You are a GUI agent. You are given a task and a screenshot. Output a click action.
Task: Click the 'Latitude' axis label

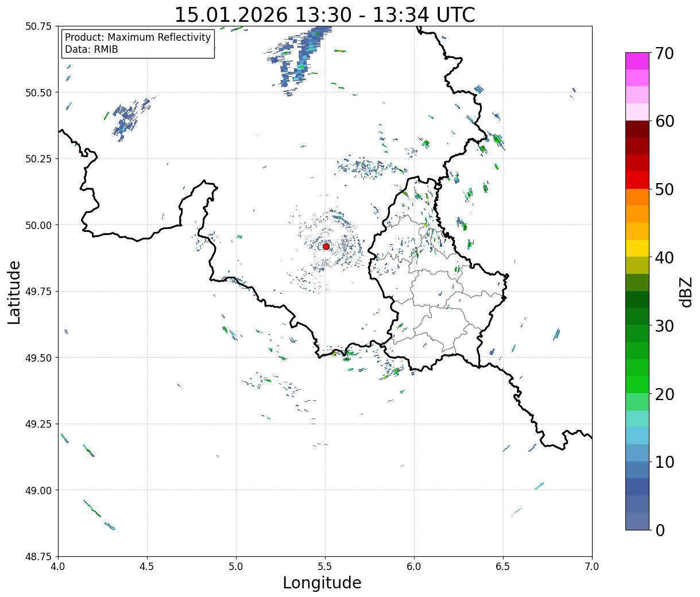(14, 292)
